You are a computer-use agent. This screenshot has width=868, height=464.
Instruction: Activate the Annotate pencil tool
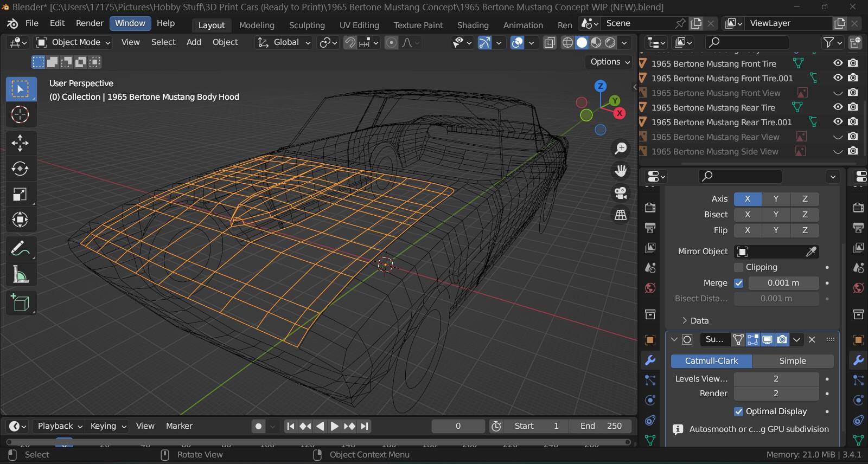click(21, 248)
